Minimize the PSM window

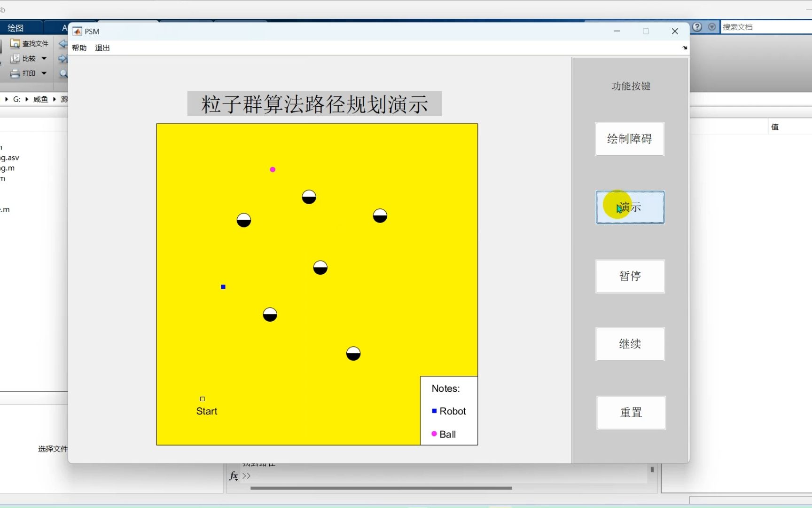coord(617,31)
